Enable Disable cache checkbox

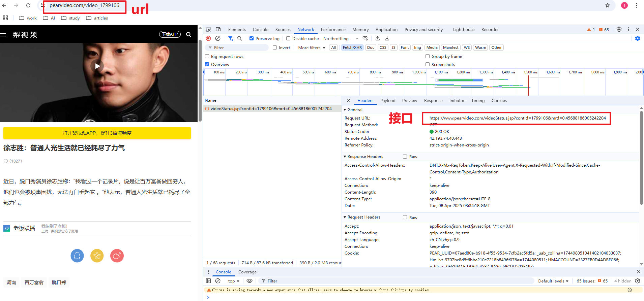tap(288, 38)
